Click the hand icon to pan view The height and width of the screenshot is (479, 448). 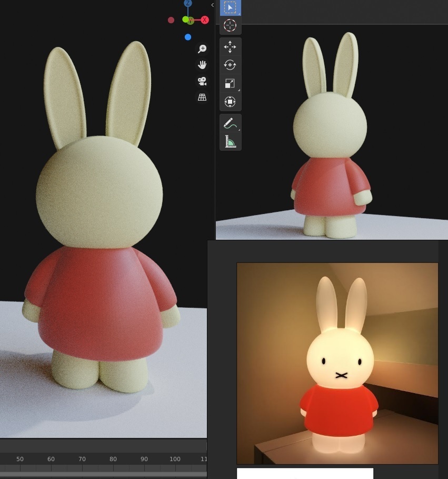pos(202,65)
